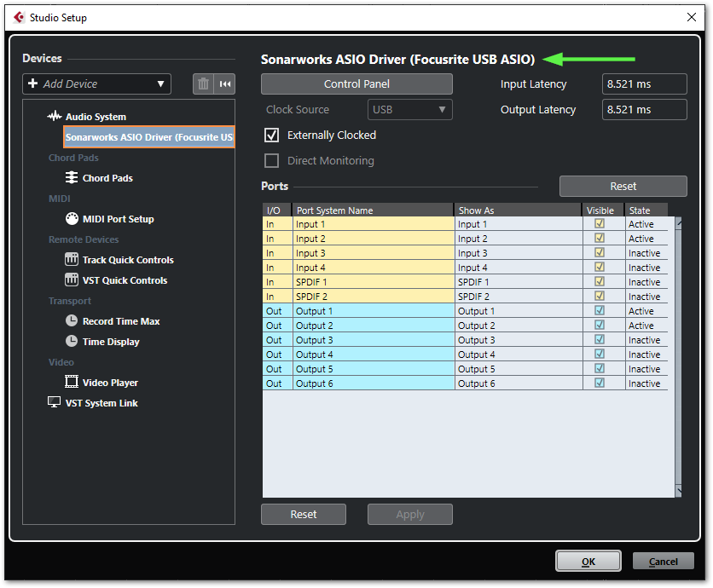713x588 pixels.
Task: Click the MIDI Port Setup icon
Action: pyautogui.click(x=72, y=218)
